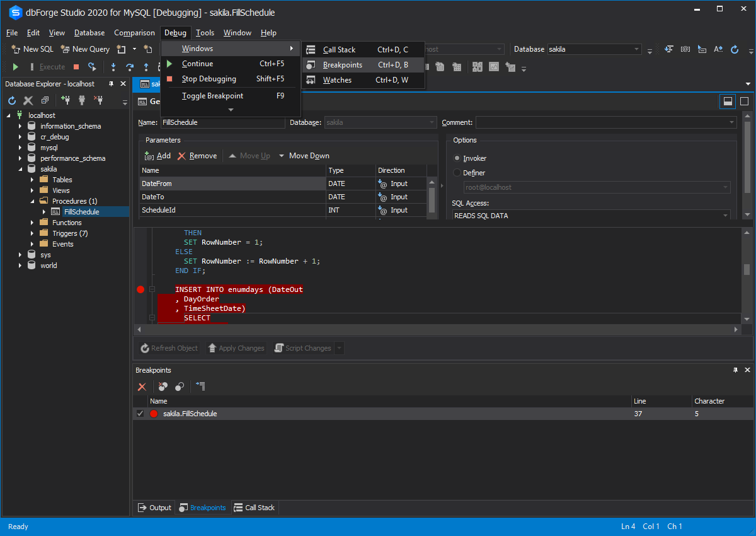Open the Script Changes dropdown arrow
Image resolution: width=756 pixels, height=536 pixels.
point(340,348)
